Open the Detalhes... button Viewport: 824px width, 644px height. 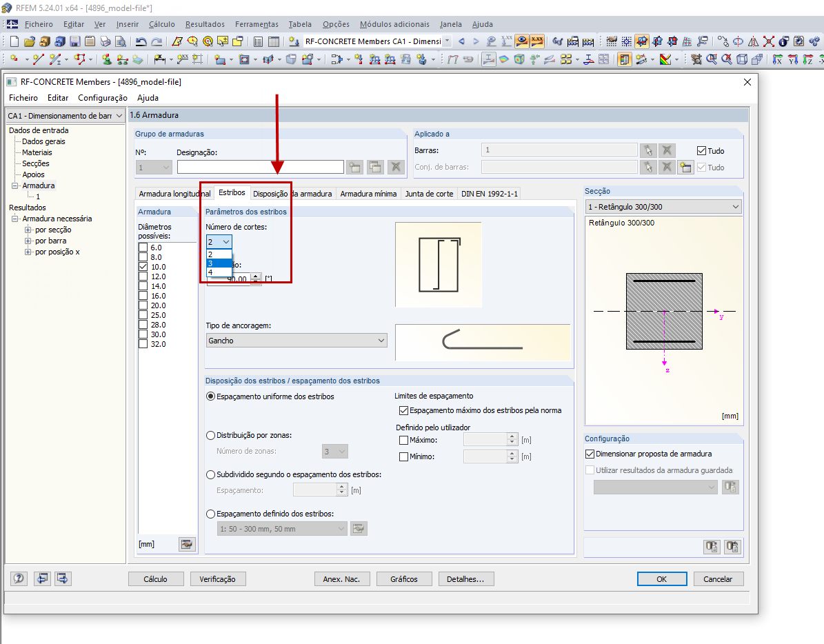coord(465,579)
